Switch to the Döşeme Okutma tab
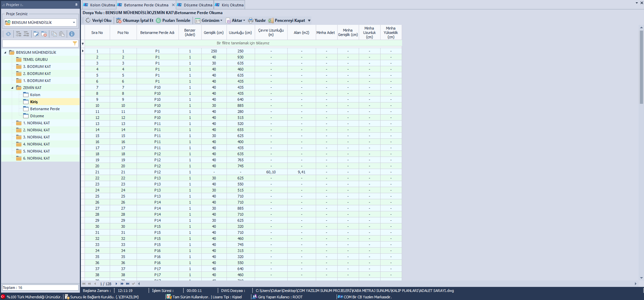This screenshot has height=300, width=644. tap(195, 5)
